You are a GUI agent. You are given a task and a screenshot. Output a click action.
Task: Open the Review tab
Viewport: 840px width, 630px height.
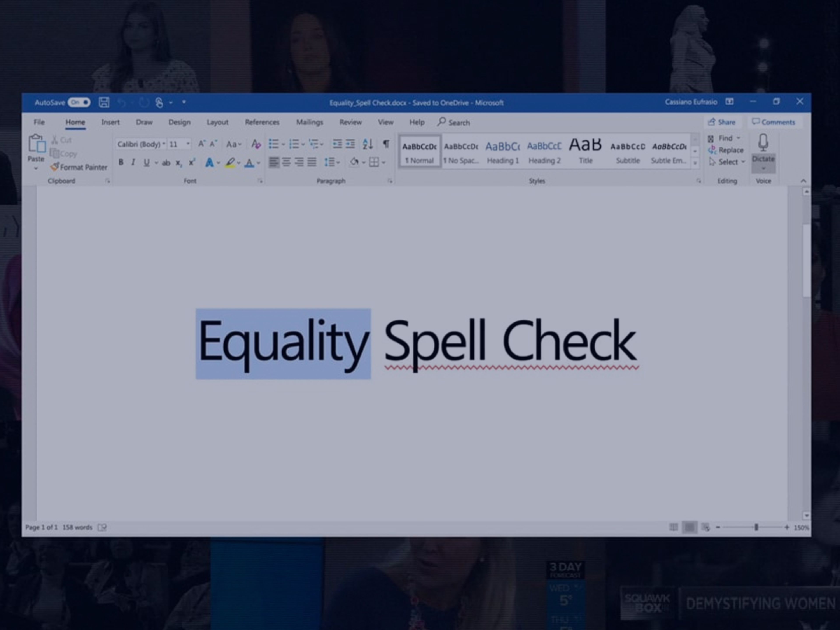(350, 122)
